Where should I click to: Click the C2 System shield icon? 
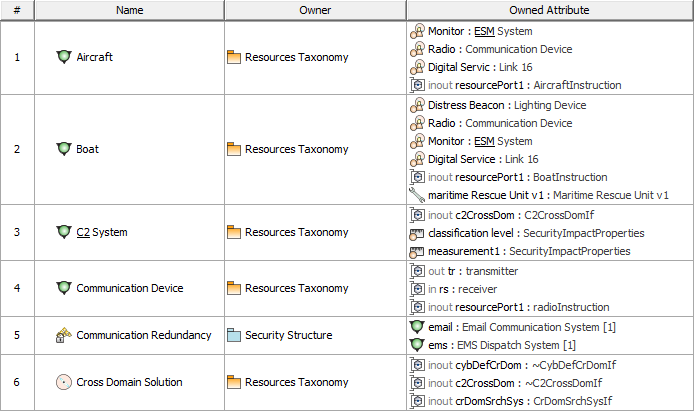click(64, 233)
